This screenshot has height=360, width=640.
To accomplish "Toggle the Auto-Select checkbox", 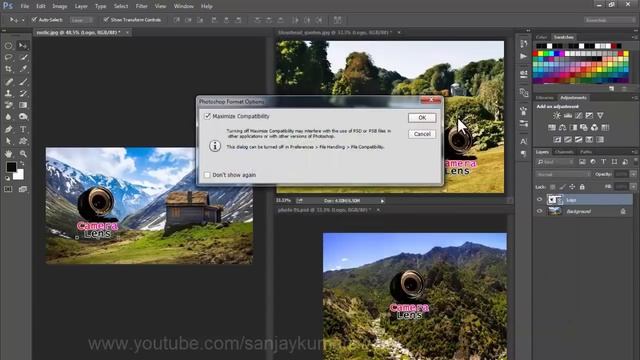I will [x=34, y=19].
